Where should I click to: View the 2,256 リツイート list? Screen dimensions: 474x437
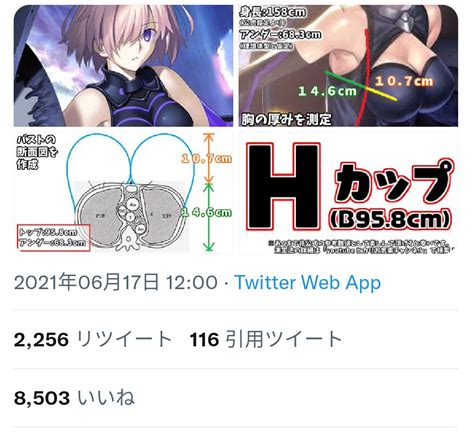point(93,339)
